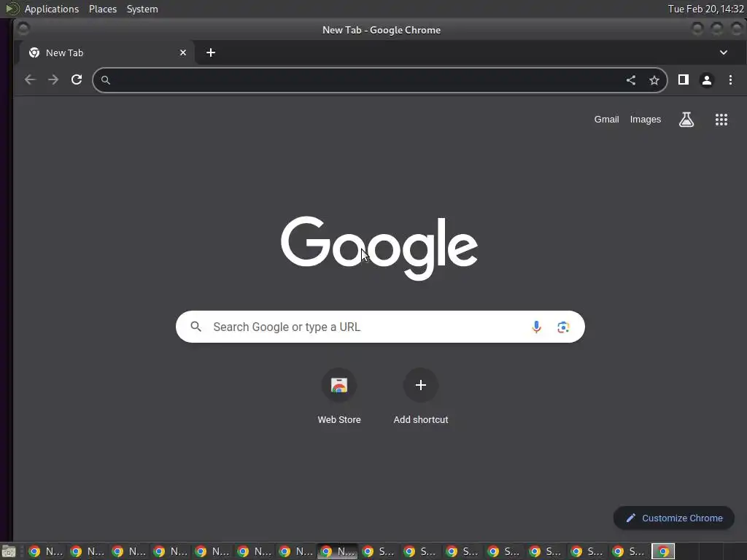Start voice search with the microphone
This screenshot has height=560, width=747.
(536, 327)
